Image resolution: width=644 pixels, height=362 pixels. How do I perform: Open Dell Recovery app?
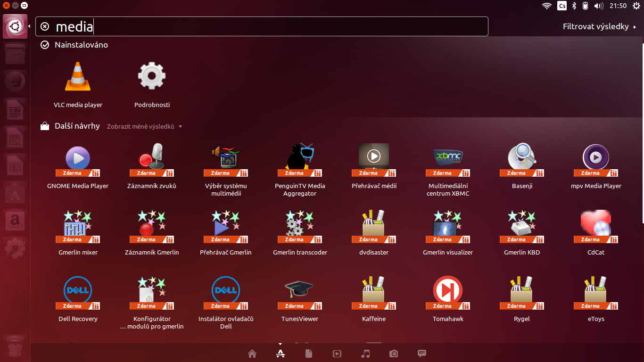78,299
